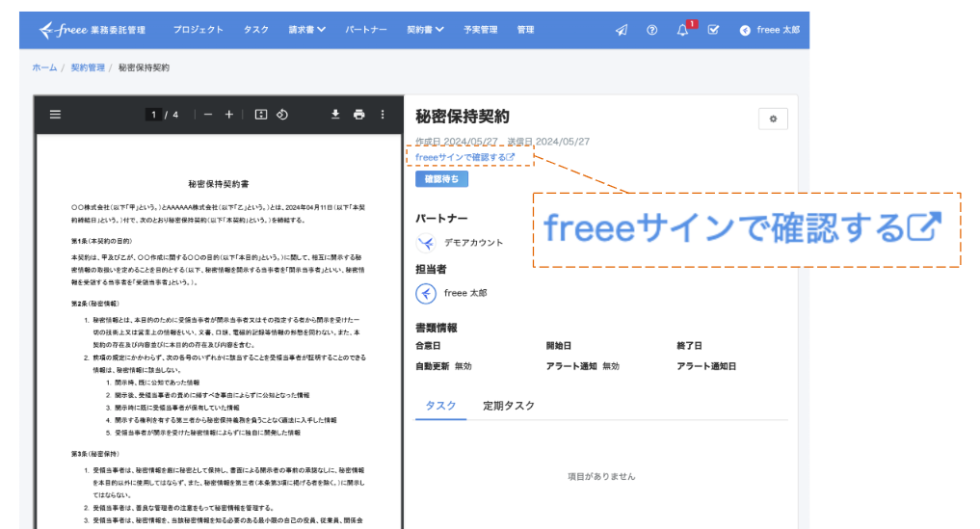This screenshot has height=529, width=980.
Task: Switch to the 定期タスク tab
Action: click(509, 406)
